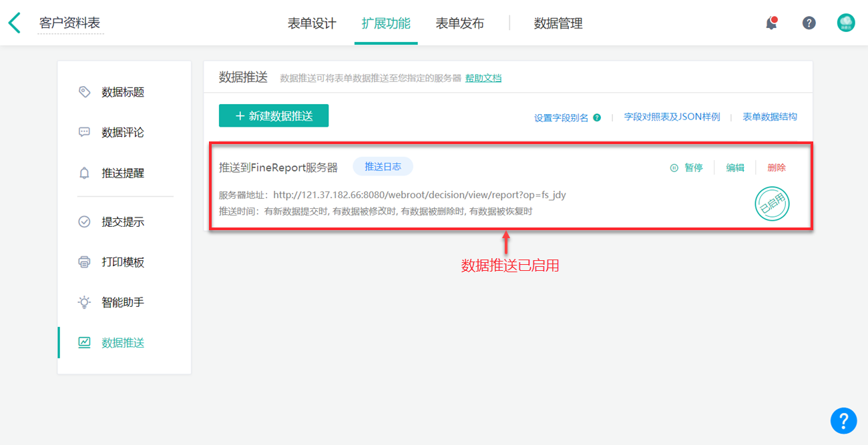Click the checkmark circle icon beside 提交提示
868x445 pixels.
click(84, 221)
